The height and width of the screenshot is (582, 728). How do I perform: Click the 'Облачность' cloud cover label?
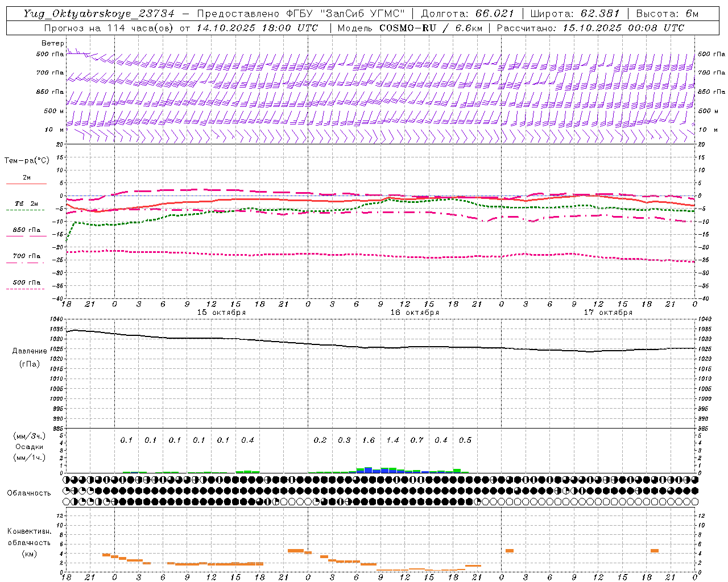pyautogui.click(x=29, y=493)
